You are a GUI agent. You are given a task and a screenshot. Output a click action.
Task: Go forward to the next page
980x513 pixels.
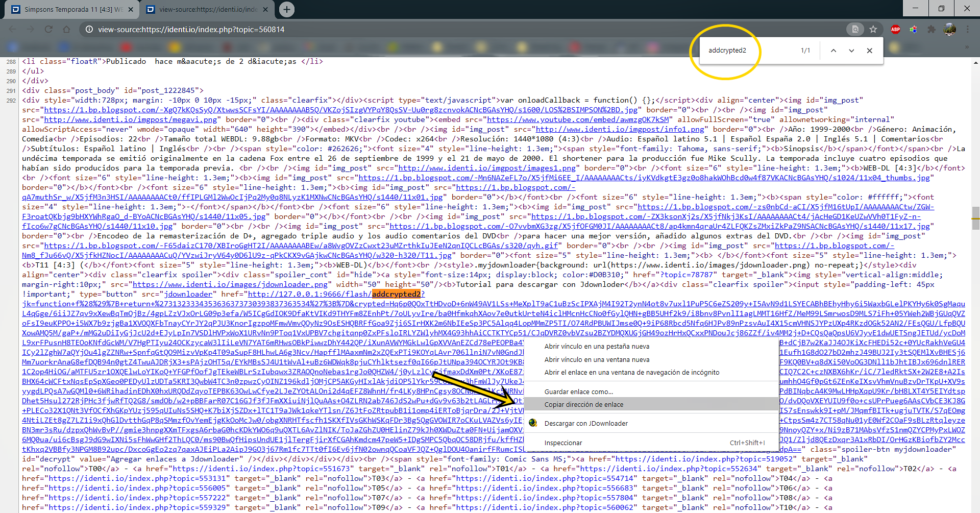coord(31,30)
